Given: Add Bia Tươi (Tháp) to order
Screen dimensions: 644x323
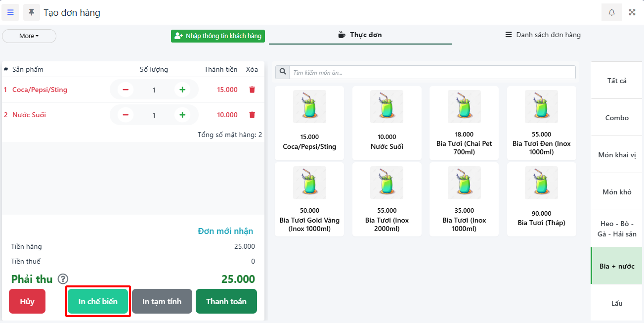Looking at the screenshot, I should 541,199.
